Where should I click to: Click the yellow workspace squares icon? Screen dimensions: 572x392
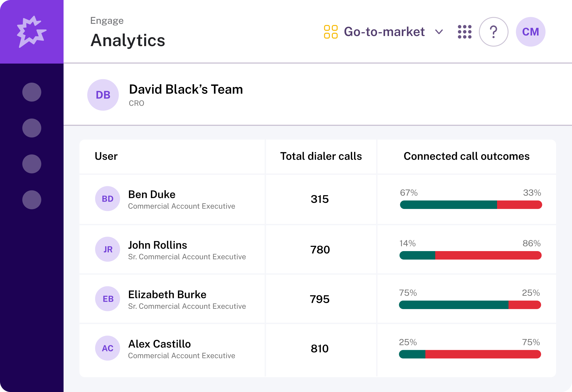click(331, 32)
